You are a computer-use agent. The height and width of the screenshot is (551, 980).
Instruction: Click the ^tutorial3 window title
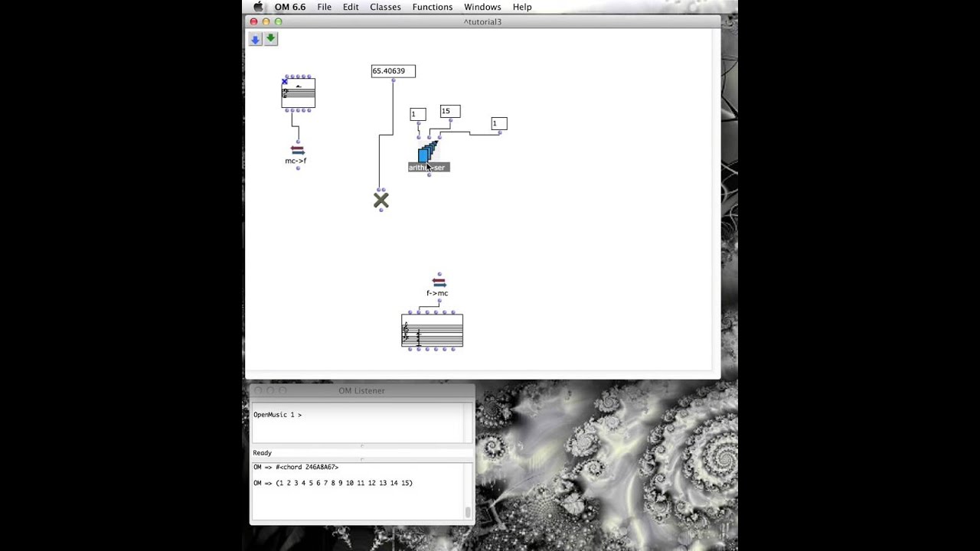[482, 21]
